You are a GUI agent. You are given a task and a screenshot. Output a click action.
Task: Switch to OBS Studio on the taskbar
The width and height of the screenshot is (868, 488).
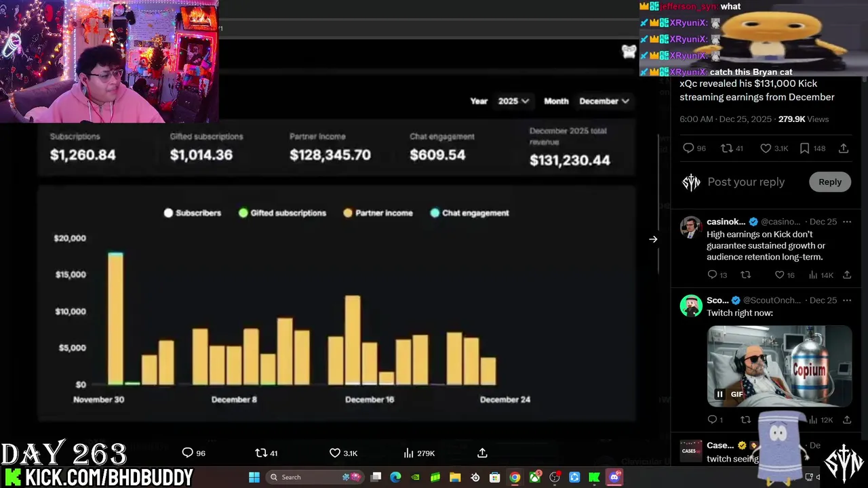point(555,477)
